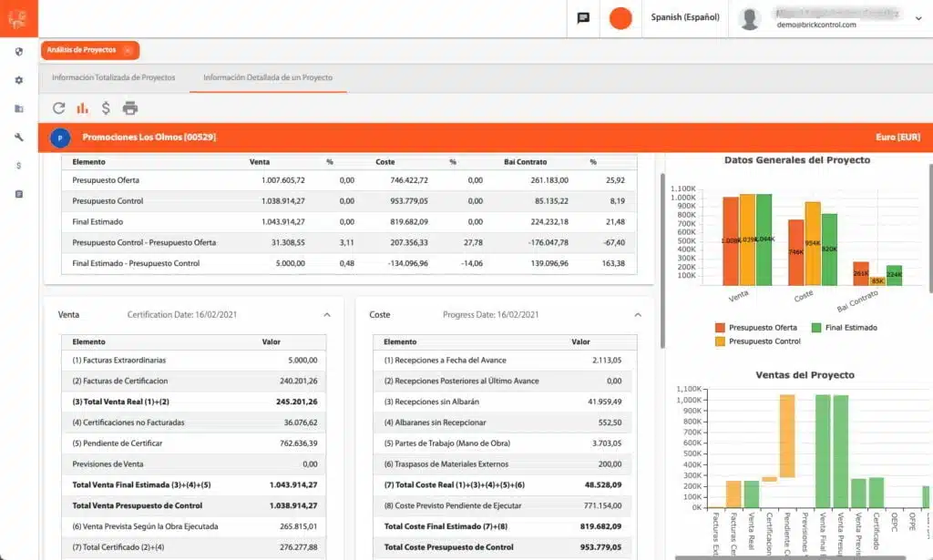Collapse the Coste panel

[639, 313]
